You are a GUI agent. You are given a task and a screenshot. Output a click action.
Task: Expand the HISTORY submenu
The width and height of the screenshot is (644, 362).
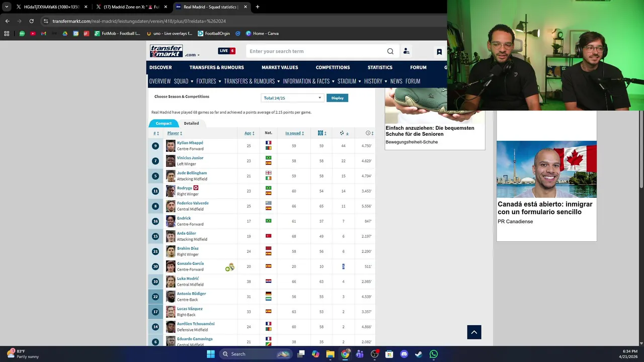pos(385,81)
